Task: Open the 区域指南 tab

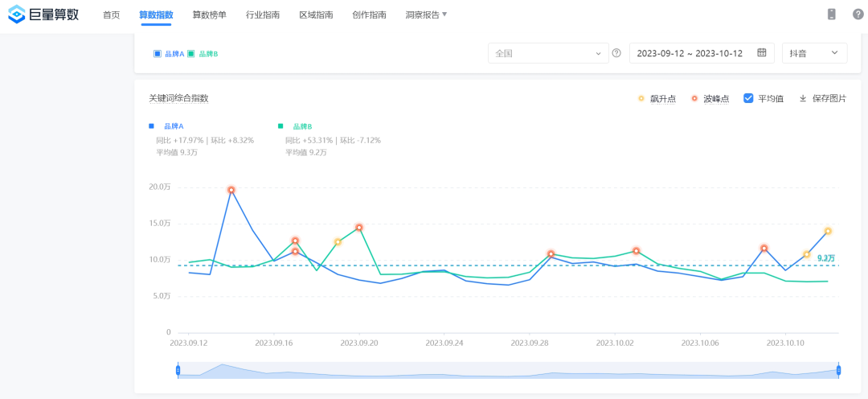Action: (x=316, y=15)
